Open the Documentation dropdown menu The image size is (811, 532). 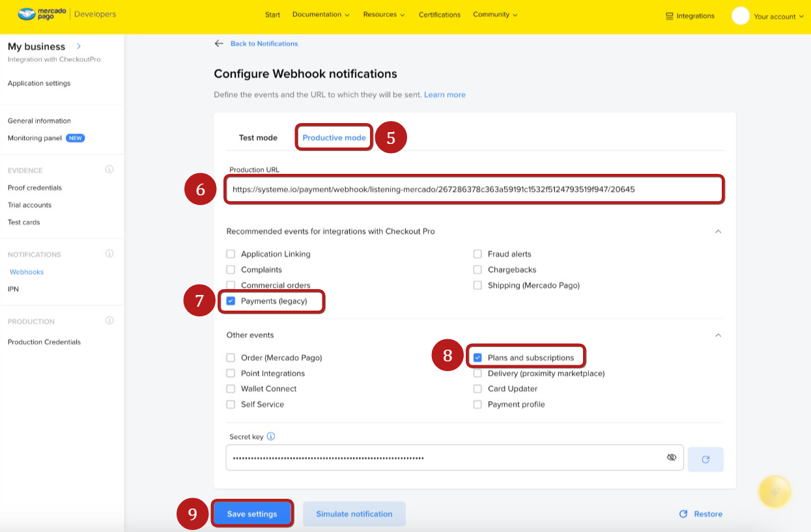pos(320,14)
